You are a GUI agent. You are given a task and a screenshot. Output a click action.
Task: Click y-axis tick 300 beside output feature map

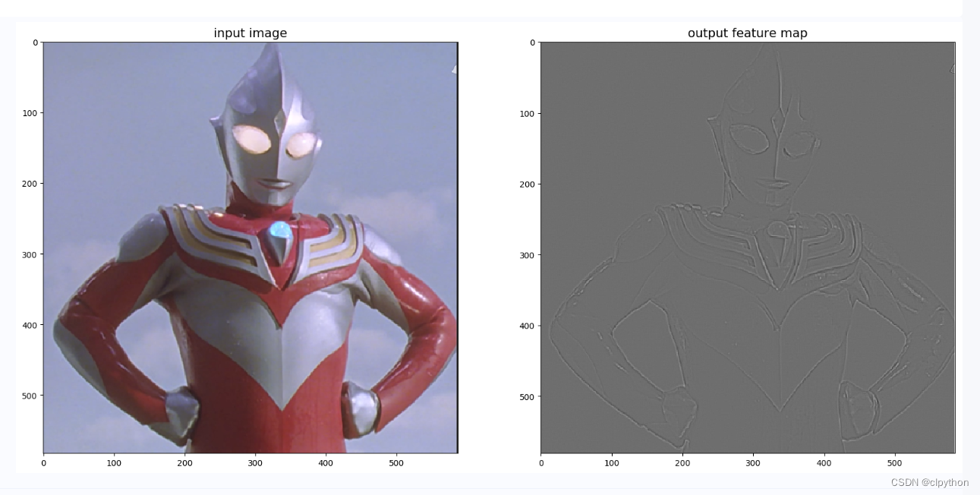[x=527, y=254]
